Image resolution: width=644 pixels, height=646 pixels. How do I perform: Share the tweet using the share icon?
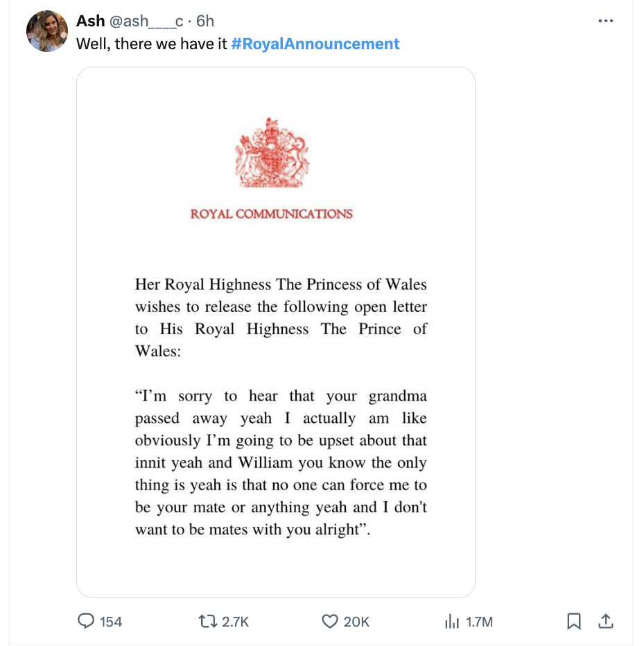tap(605, 621)
